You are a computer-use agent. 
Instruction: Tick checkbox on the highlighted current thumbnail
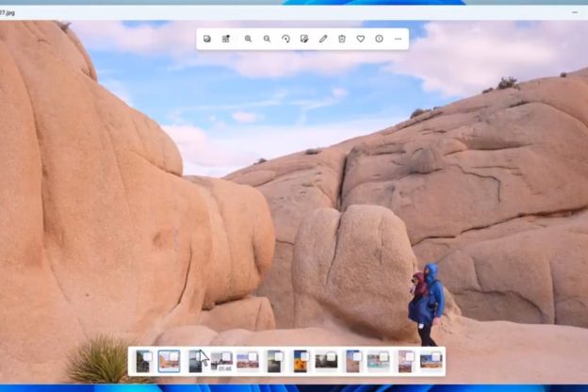click(x=173, y=356)
